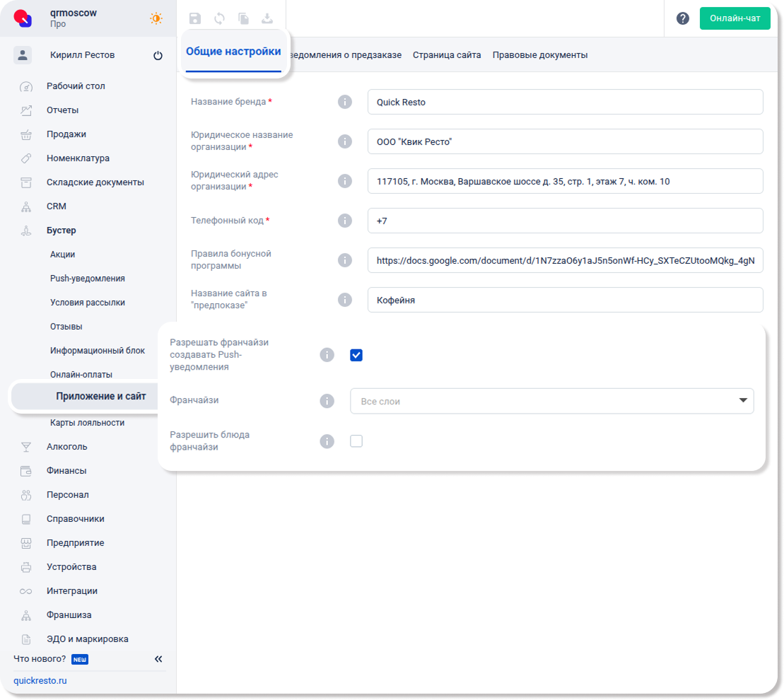Click the Онлайн-чат button
The height and width of the screenshot is (700, 784).
[735, 18]
